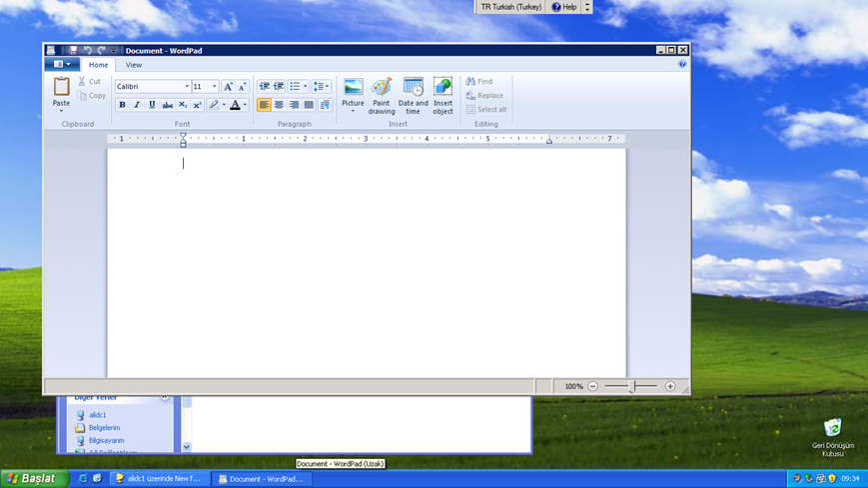The height and width of the screenshot is (488, 868).
Task: Increase the paragraph indent
Action: coord(279,86)
